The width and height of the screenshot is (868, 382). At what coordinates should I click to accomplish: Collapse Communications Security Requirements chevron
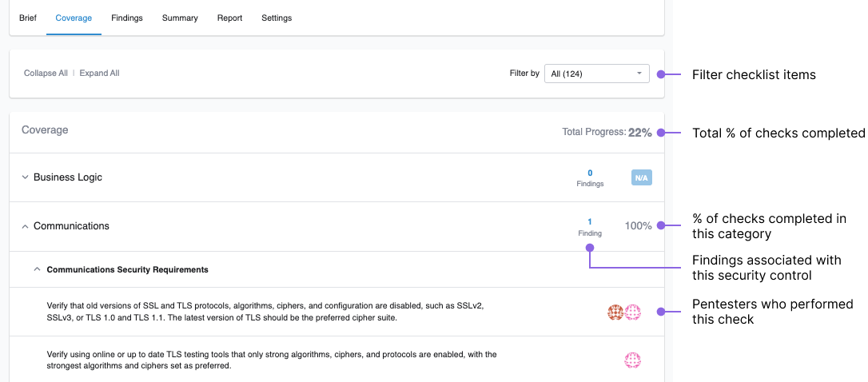coord(37,269)
